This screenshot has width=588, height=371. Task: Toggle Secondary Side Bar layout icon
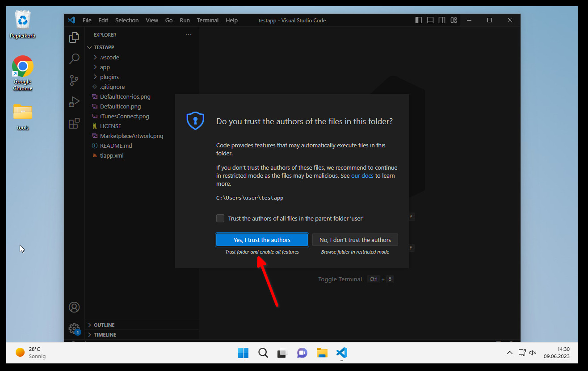[x=442, y=20]
